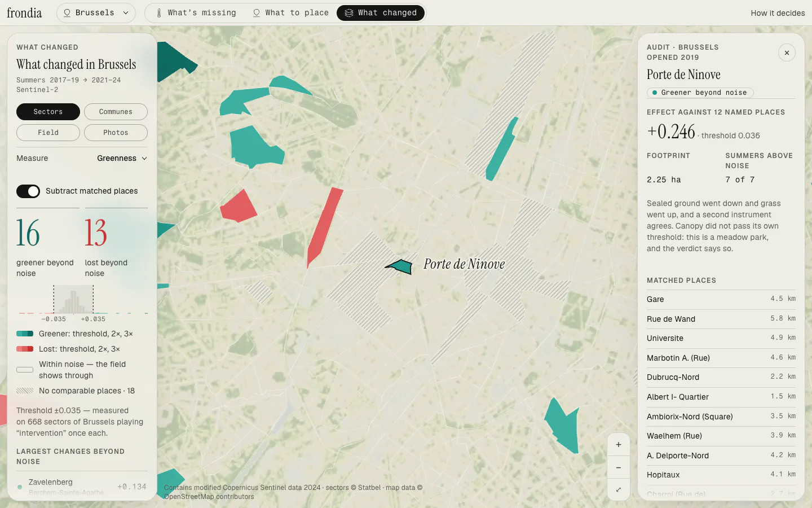
Task: Click the 2.25 ha footprint value
Action: tap(664, 180)
